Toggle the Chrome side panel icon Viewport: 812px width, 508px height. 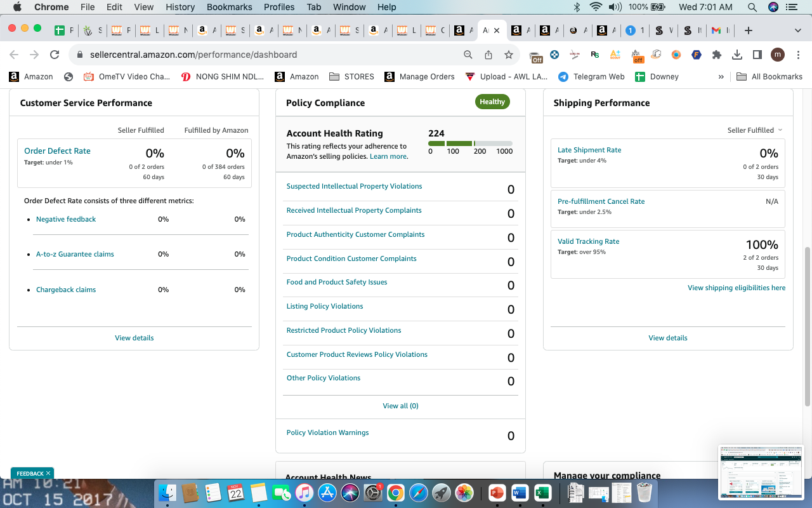(x=757, y=55)
